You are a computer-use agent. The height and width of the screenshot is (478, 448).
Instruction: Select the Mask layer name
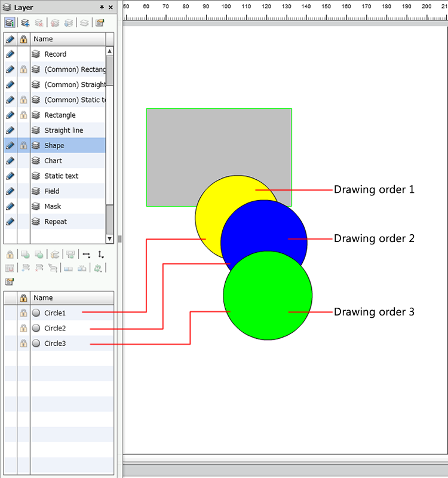53,206
